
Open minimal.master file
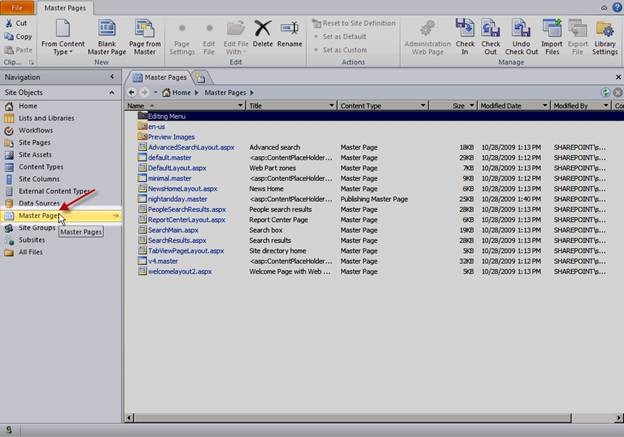170,178
